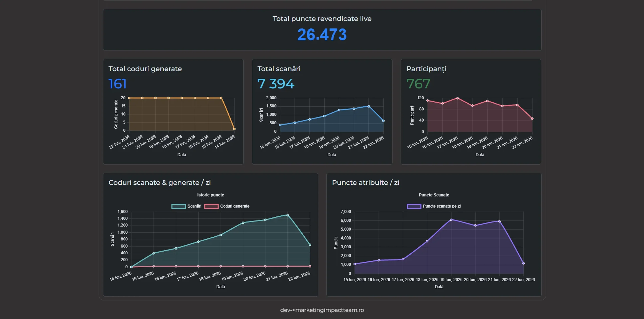Click the Istoric puncte chart title
The height and width of the screenshot is (319, 644).
(x=211, y=195)
